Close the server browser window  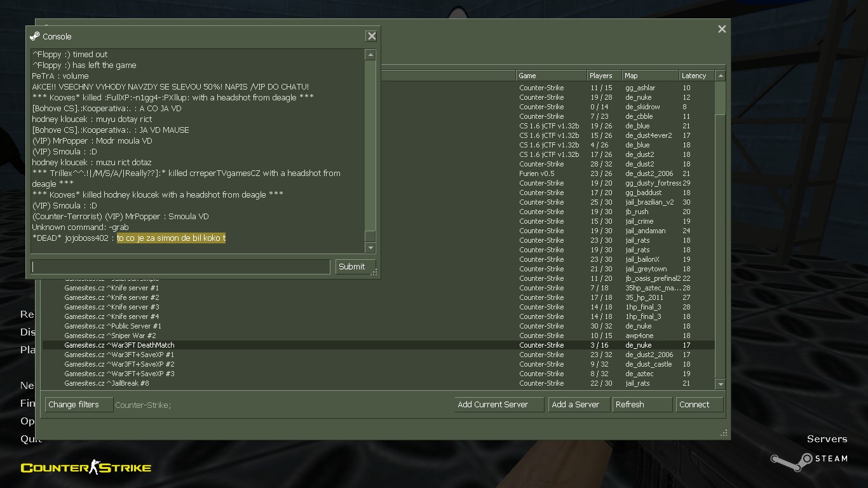pyautogui.click(x=722, y=29)
